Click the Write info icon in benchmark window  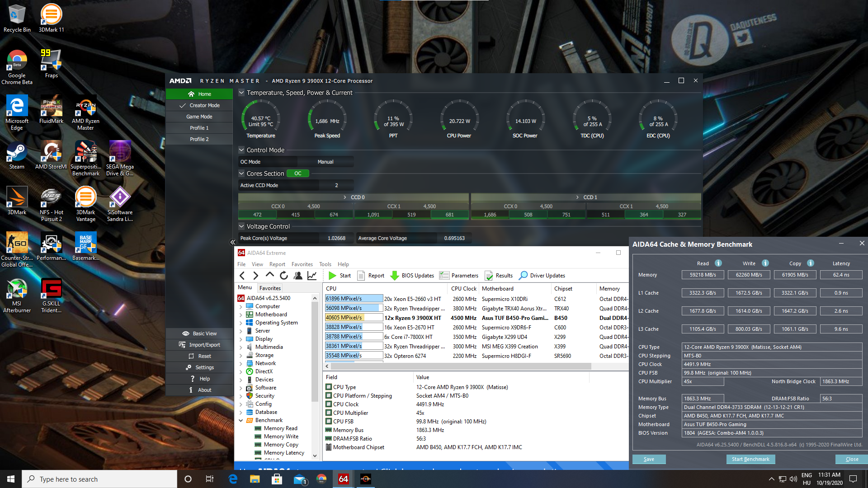(765, 263)
